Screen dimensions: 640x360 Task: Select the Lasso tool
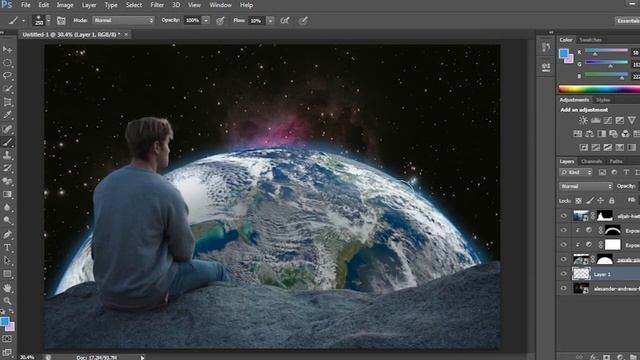point(7,76)
